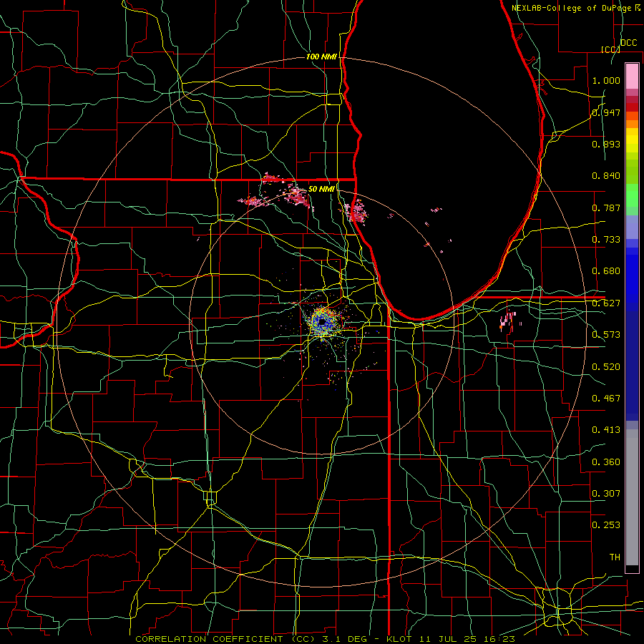Click the pink echo on the western lake shore
Image resolution: width=644 pixels, height=644 pixels.
(x=356, y=211)
